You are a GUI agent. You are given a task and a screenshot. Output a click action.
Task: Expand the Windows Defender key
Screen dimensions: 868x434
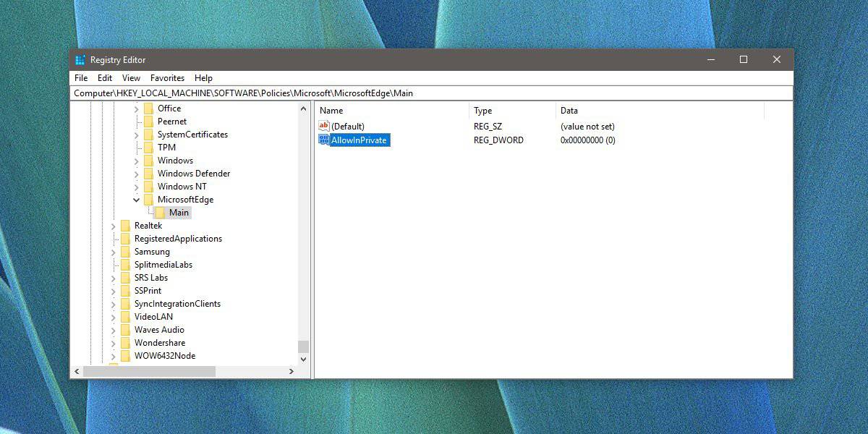tap(137, 174)
